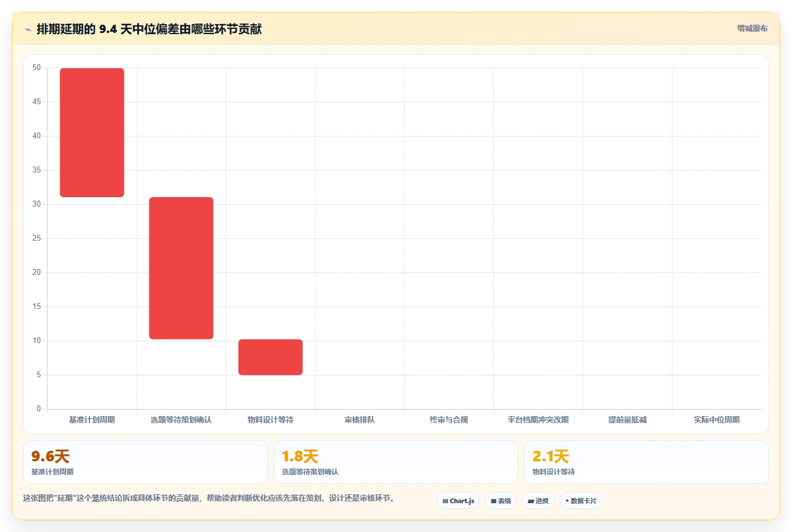Open the 2.1天 物料设计等待 stat card
Screen dimensions: 792x532
point(647,462)
